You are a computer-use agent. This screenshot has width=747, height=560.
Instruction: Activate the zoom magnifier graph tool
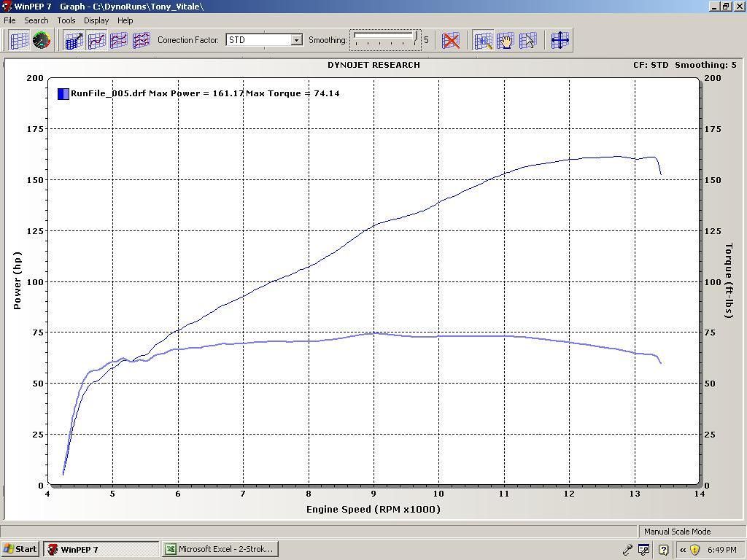coord(483,41)
